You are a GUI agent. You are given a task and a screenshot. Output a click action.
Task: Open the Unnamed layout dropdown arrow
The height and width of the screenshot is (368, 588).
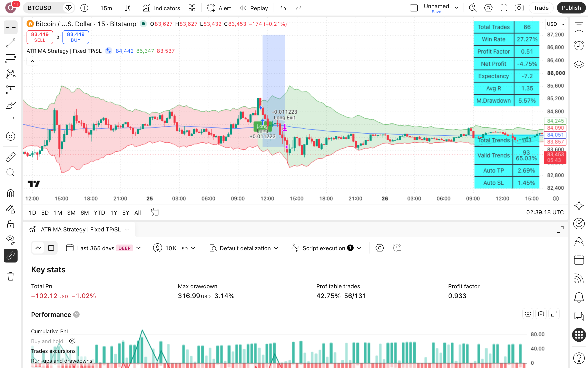point(457,8)
